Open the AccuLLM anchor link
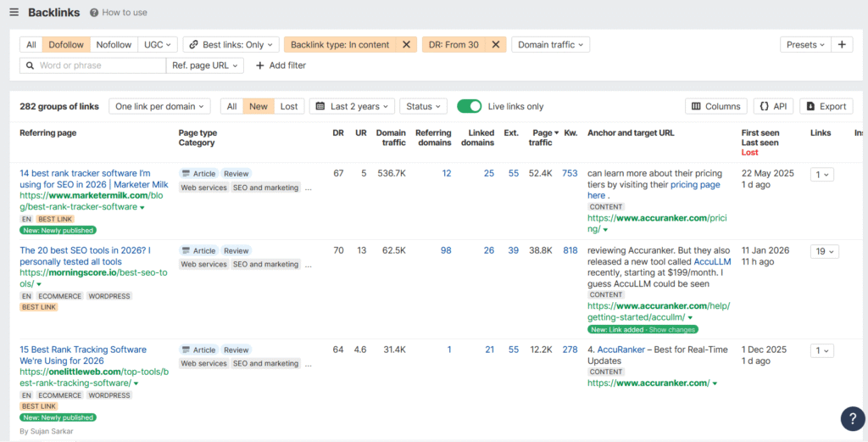Viewport: 868px width, 442px height. point(711,261)
